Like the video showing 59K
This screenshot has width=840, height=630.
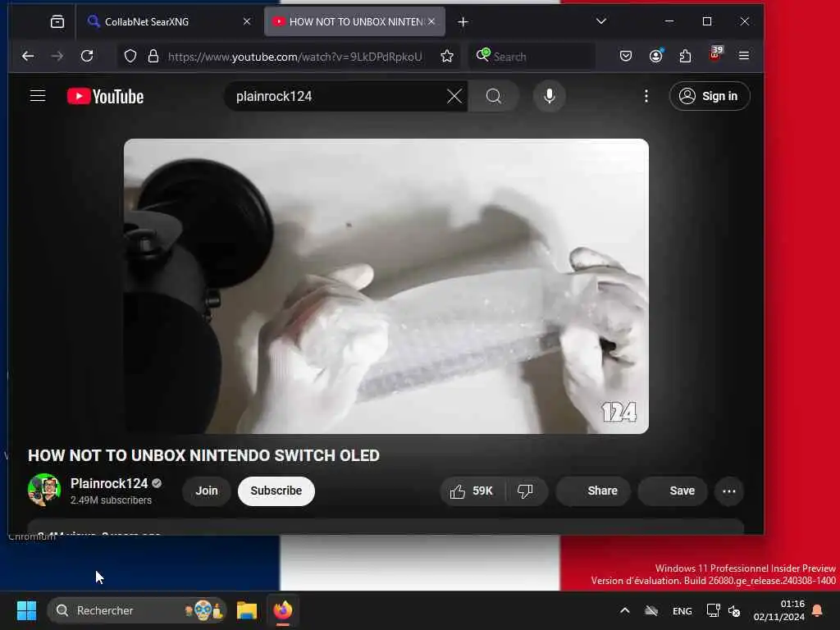tap(472, 491)
